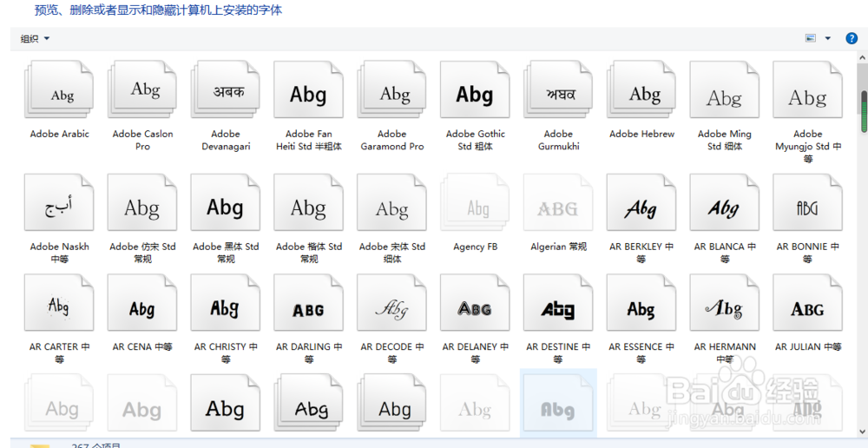
Task: Select the AR DECODE font icon
Action: pos(392,303)
